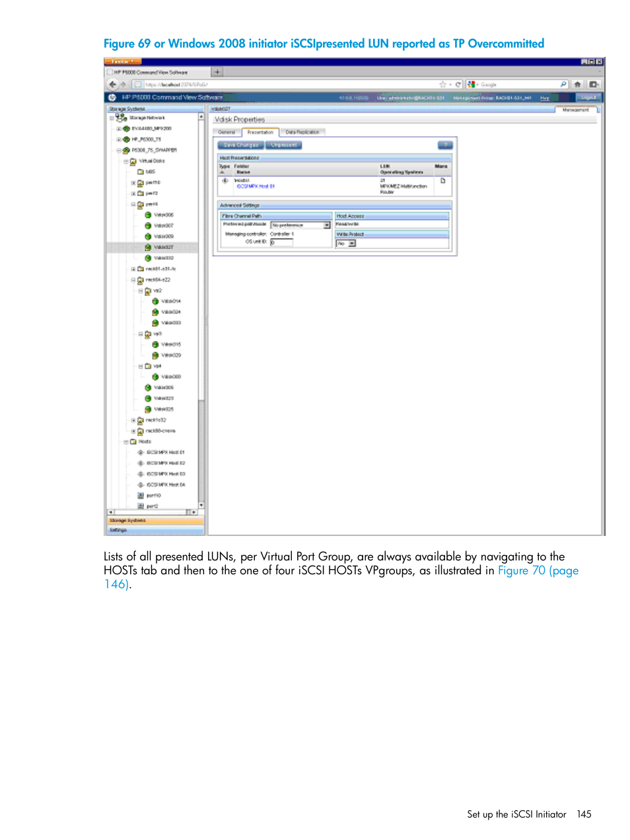This screenshot has height=840, width=630.
Task: Collapse the P6300_T5_SWAPPER tree node
Action: pos(119,151)
